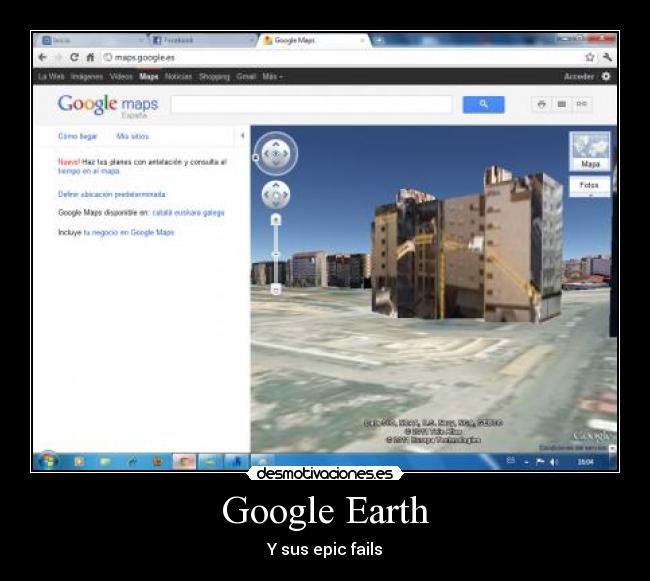The image size is (650, 581).
Task: Click the eye center of look control
Action: click(276, 154)
